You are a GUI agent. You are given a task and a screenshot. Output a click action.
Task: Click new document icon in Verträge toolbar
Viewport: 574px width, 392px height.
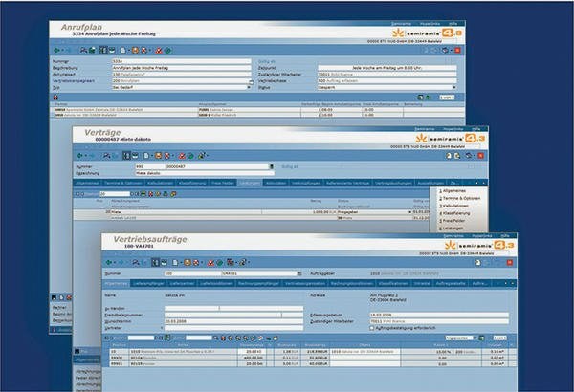point(146,156)
